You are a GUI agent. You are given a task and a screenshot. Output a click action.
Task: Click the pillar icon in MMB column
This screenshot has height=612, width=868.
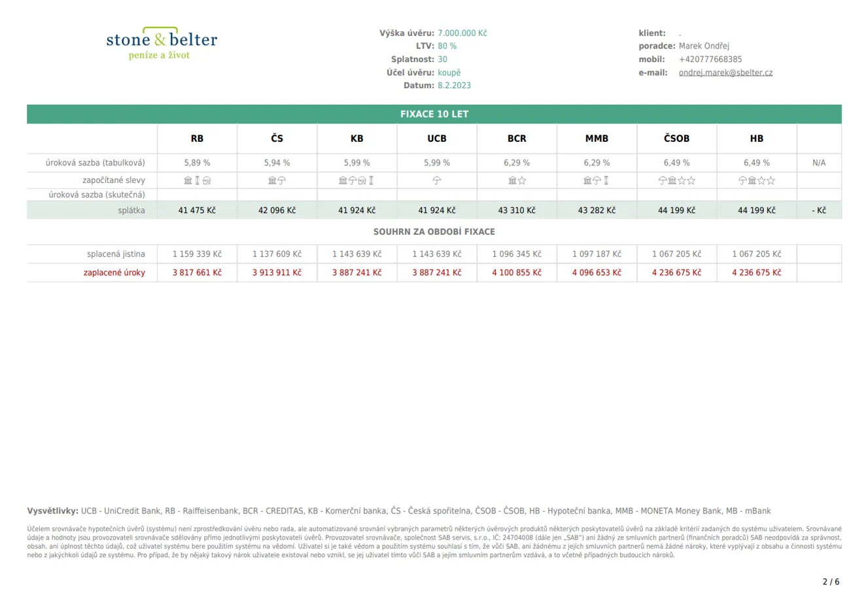[606, 180]
